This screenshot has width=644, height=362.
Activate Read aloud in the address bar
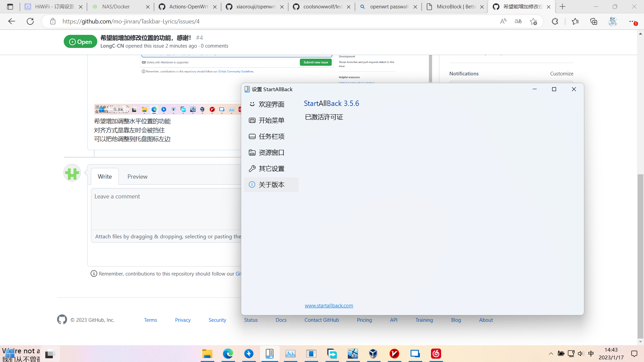[x=503, y=21]
